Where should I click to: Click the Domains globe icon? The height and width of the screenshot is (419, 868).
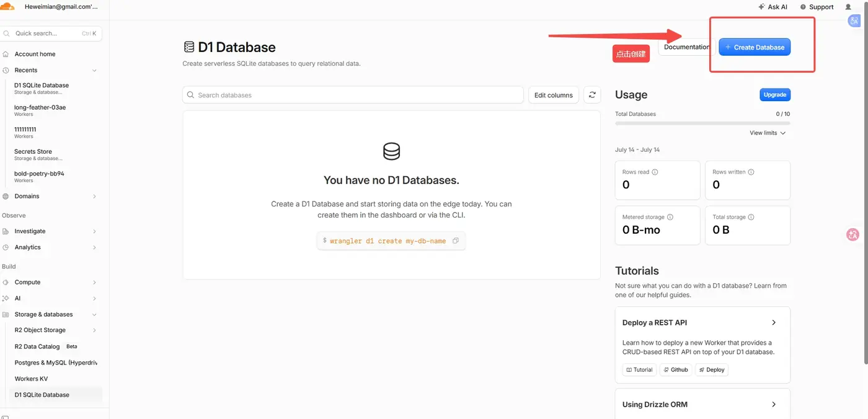[6, 196]
